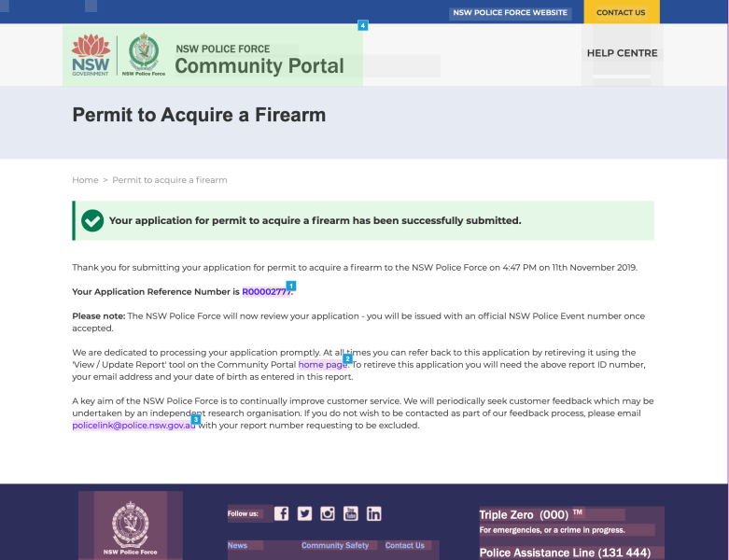The height and width of the screenshot is (560, 729).
Task: Open the Community Safety footer link
Action: pyautogui.click(x=335, y=546)
